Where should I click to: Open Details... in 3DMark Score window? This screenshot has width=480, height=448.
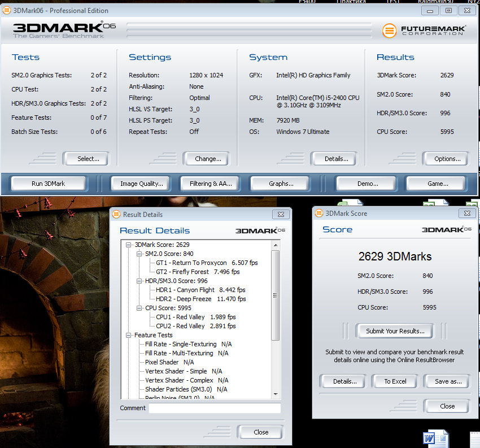(343, 381)
